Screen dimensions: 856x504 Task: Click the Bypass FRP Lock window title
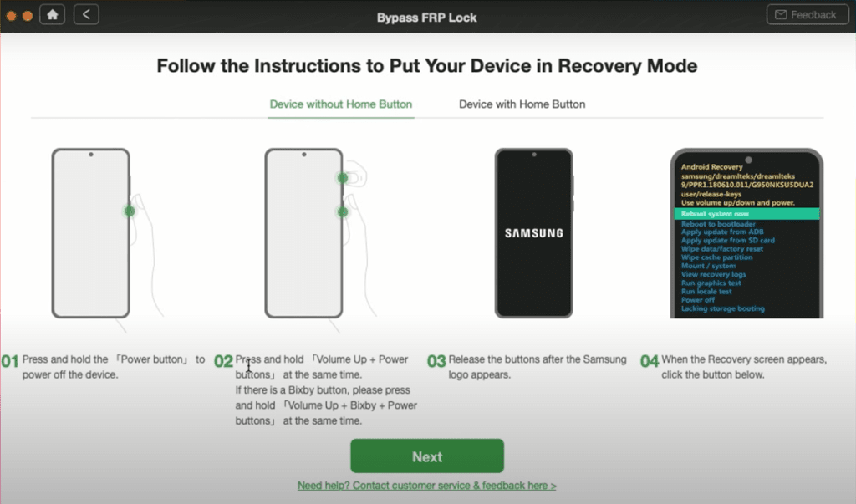click(427, 18)
